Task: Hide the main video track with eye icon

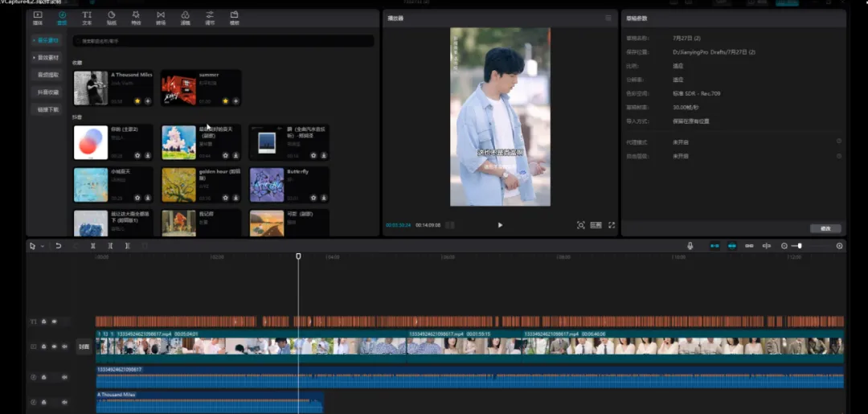Action: pos(54,346)
